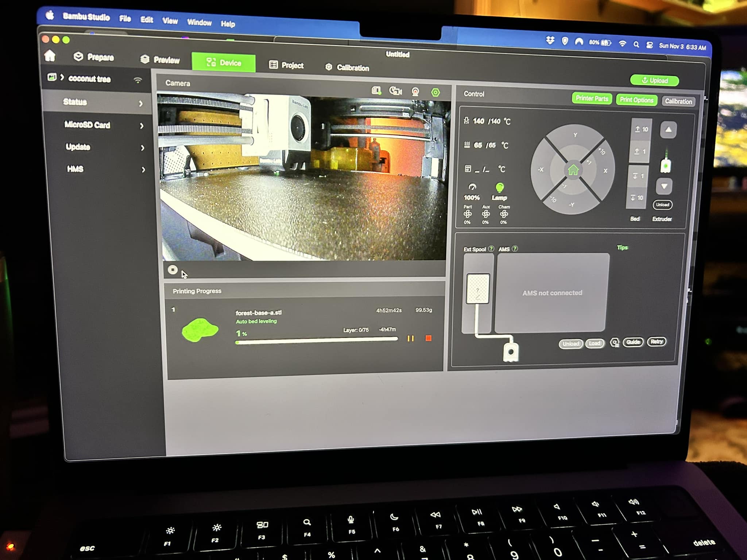Pause the forest-base-a.stl print

[410, 338]
